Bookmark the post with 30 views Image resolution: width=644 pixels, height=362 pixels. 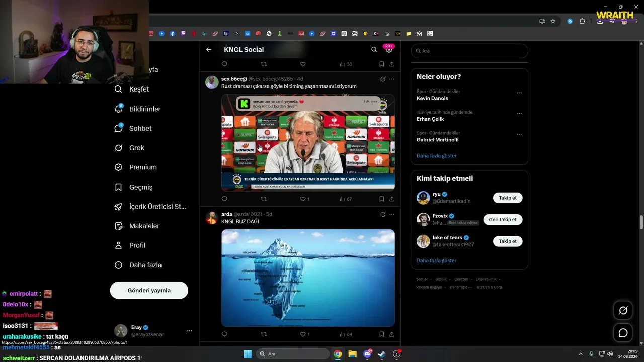pyautogui.click(x=382, y=64)
